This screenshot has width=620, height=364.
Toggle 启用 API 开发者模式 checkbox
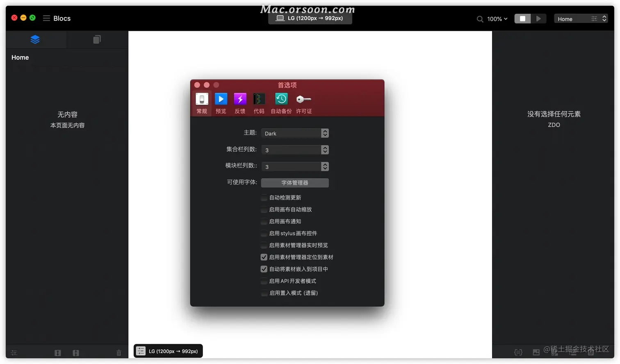[264, 281]
